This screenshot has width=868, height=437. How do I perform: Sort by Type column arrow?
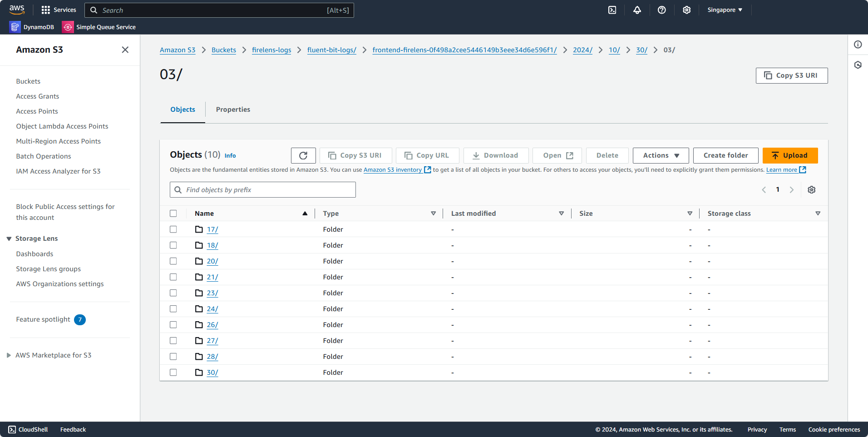(x=434, y=214)
